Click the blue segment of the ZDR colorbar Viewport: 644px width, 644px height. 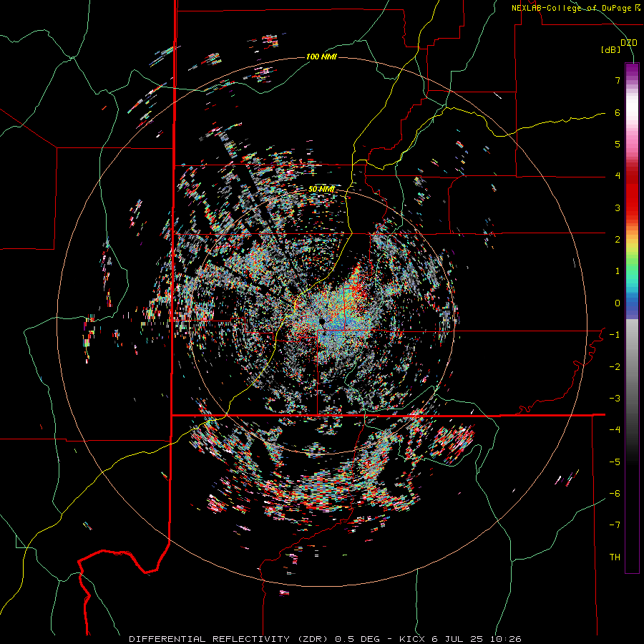[632, 306]
